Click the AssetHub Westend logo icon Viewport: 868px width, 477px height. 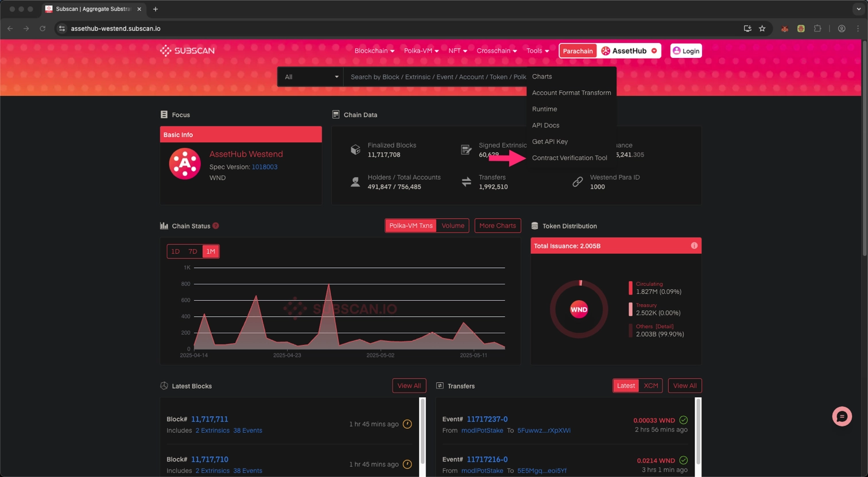pos(184,164)
